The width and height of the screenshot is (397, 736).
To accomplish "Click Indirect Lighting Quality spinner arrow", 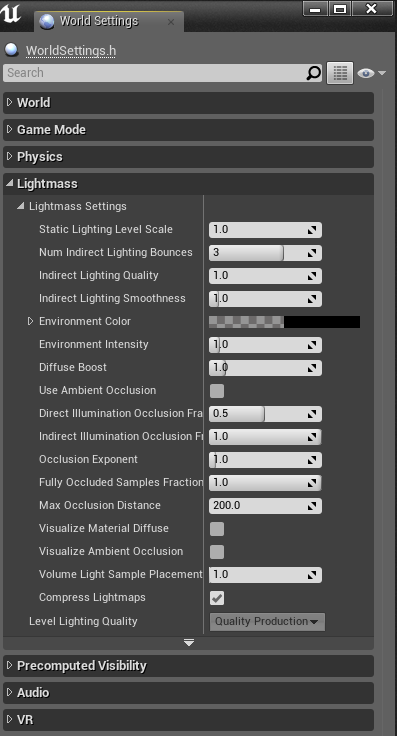I will 312,276.
